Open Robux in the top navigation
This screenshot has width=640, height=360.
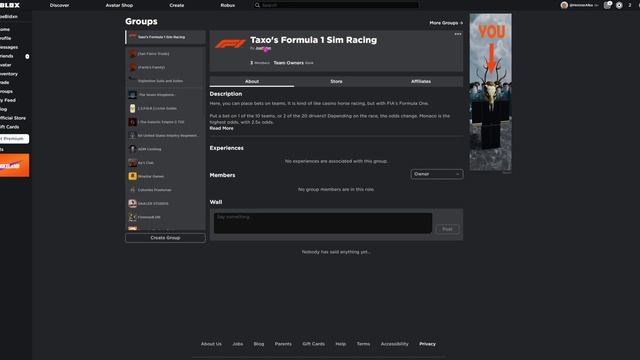(228, 5)
